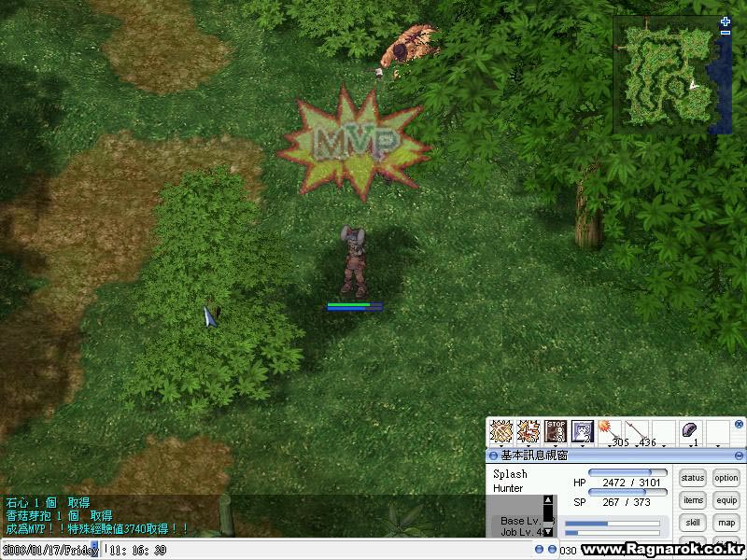Viewport: 747px width, 560px height.
Task: Click chat line 香菇芽孢 1 個 取得
Action: click(59, 515)
